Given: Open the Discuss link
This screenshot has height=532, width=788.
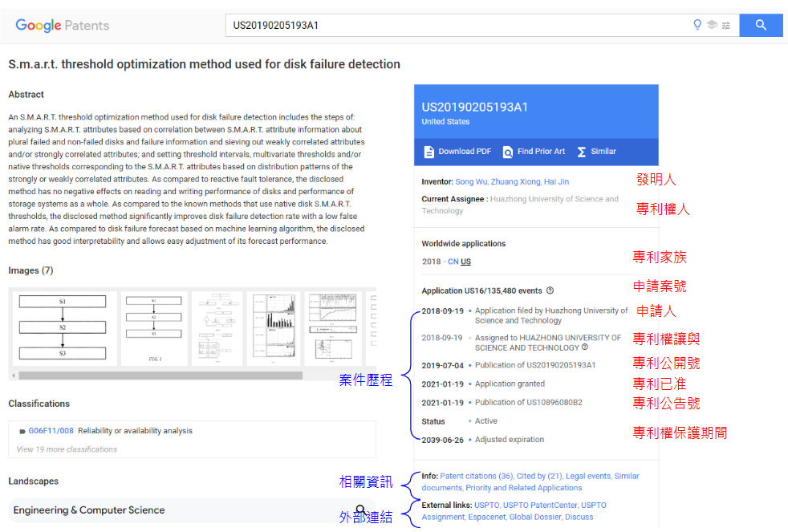Looking at the screenshot, I should click(579, 517).
